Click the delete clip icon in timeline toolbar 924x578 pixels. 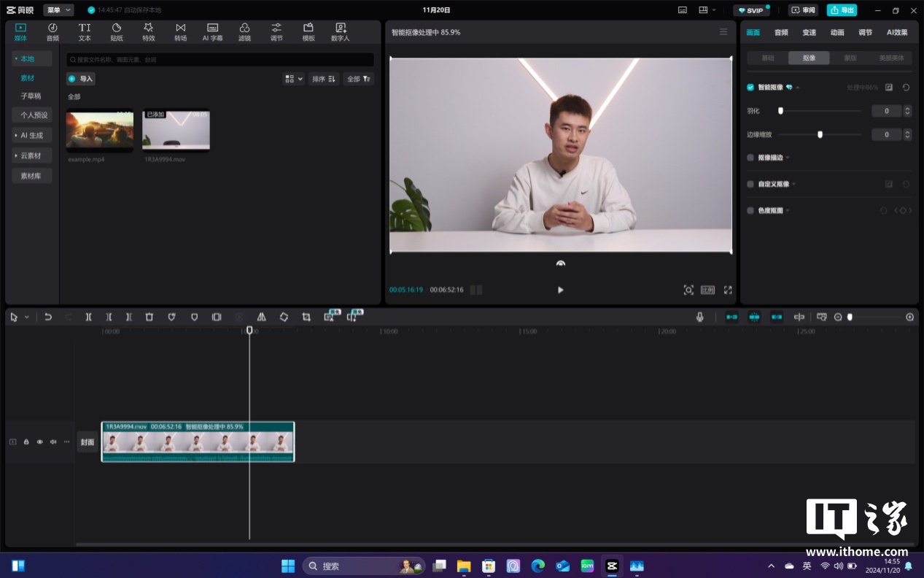[x=150, y=317]
